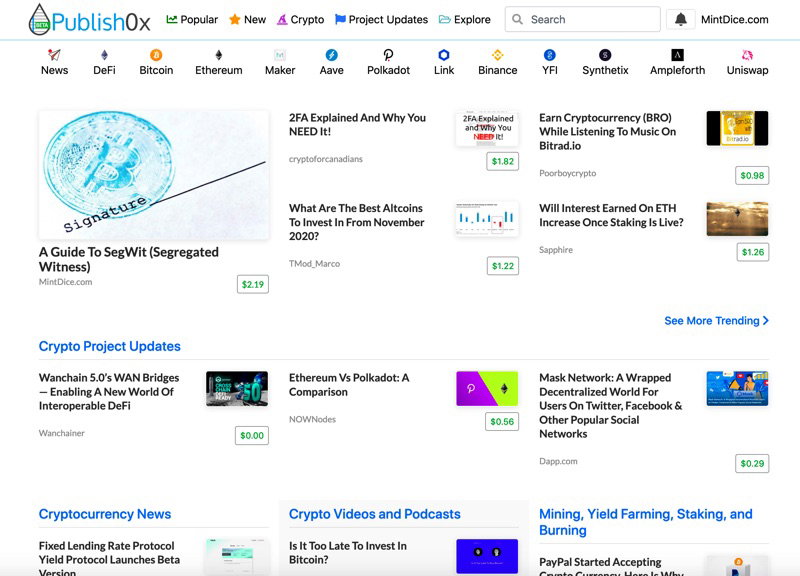Select the Binance category icon

point(497,55)
